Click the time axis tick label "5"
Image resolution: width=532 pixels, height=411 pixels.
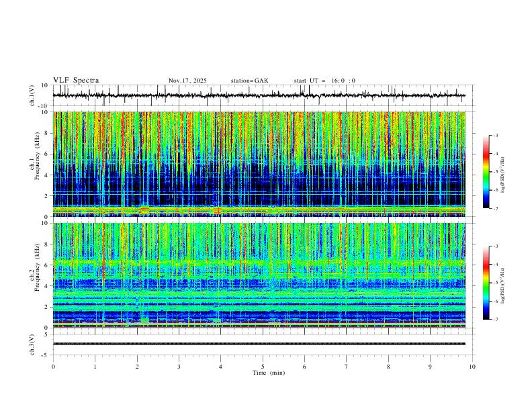coord(263,367)
